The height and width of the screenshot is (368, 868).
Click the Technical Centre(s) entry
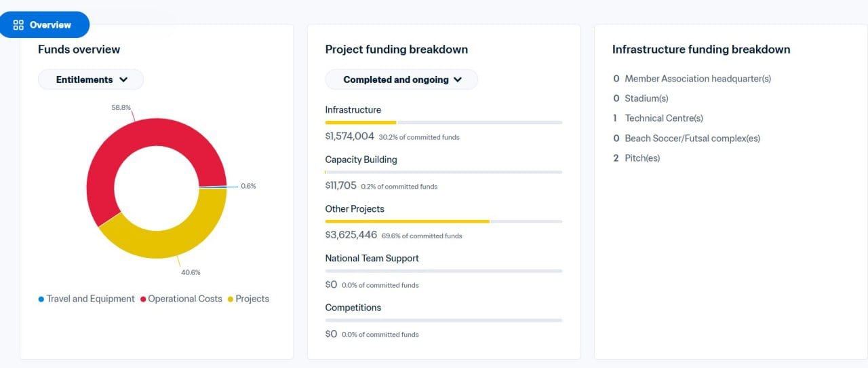(x=658, y=118)
